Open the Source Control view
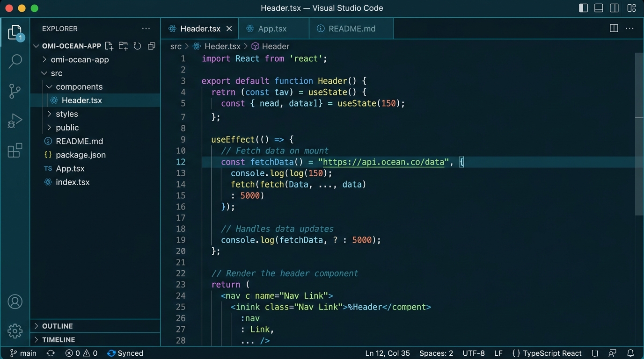The height and width of the screenshot is (359, 644). [15, 91]
